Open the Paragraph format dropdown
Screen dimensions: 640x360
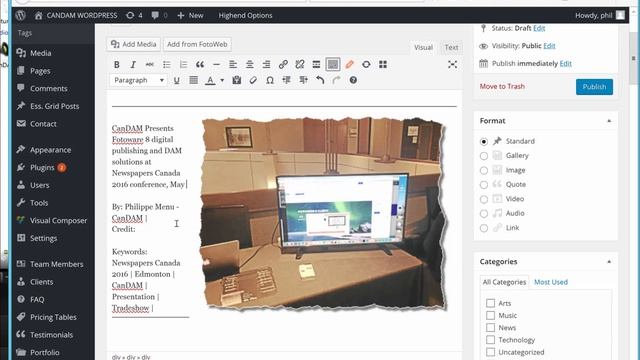coord(138,80)
